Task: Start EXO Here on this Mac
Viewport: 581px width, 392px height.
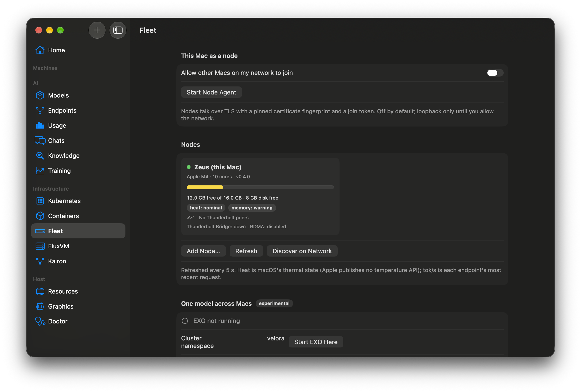Action: [x=316, y=342]
